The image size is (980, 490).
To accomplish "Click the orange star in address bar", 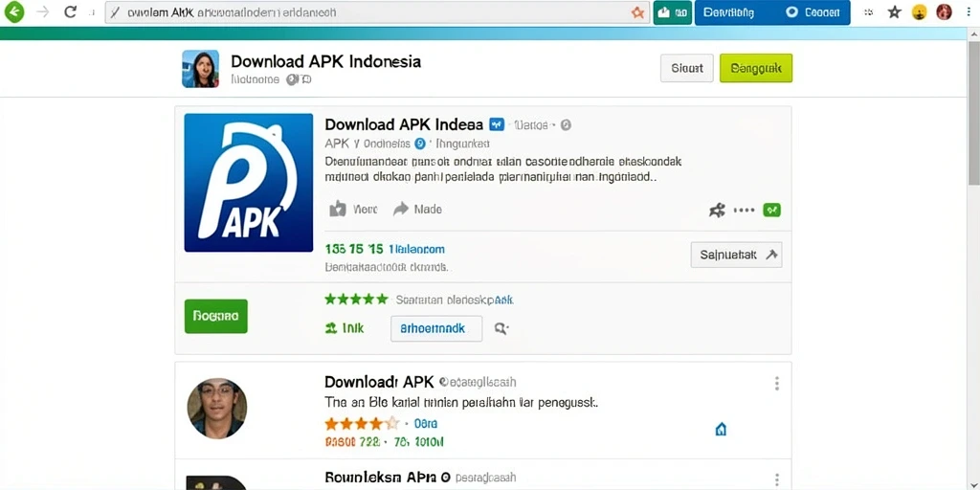I will coord(637,12).
